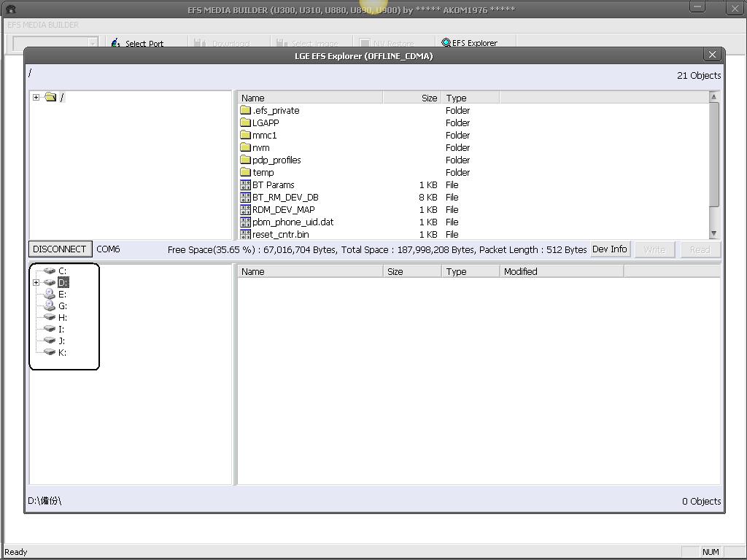Click the 'Ready' status bar text
The height and width of the screenshot is (560, 747).
(x=16, y=552)
